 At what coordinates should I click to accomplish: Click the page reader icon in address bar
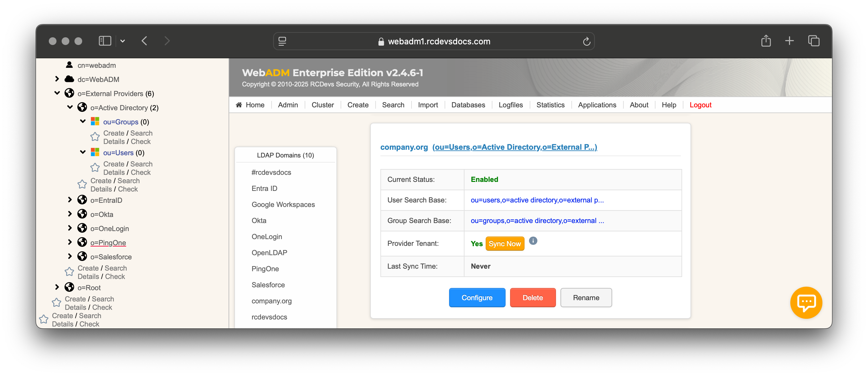282,41
